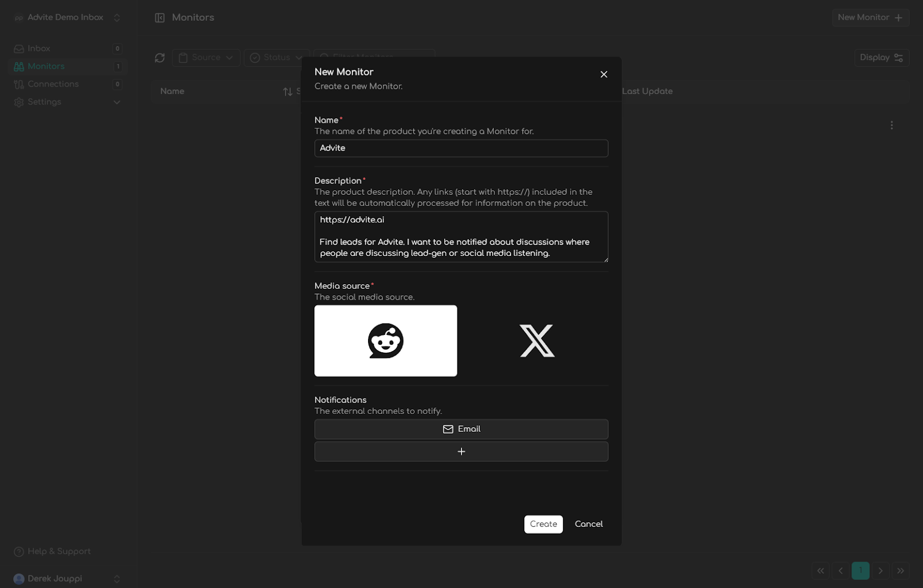Toggle the Reddit media source tile

pos(385,341)
